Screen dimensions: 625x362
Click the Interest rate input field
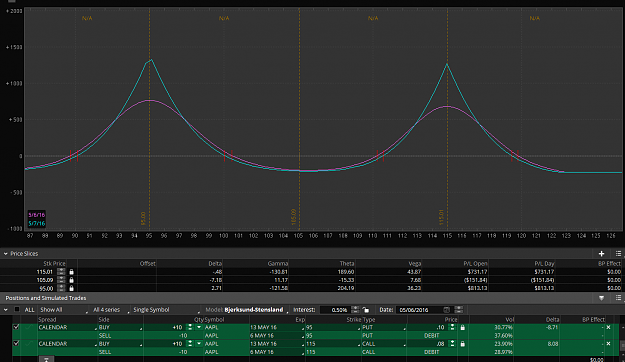[x=335, y=310]
